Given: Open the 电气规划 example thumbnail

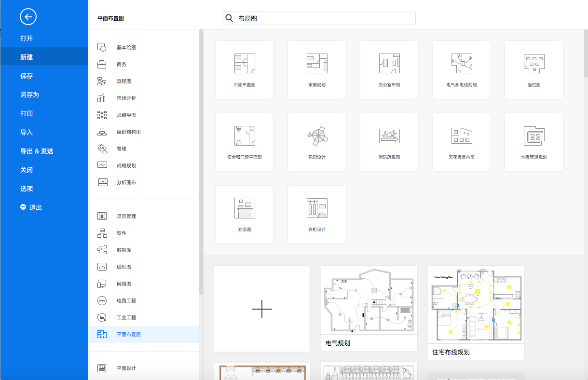Looking at the screenshot, I should pos(369,309).
